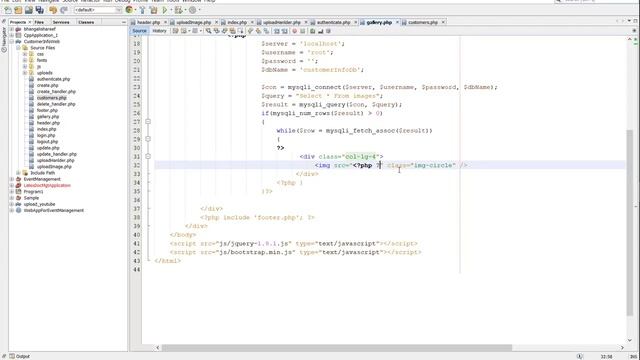640x360 pixels.
Task: Click the New File toolbar icon
Action: [8, 10]
